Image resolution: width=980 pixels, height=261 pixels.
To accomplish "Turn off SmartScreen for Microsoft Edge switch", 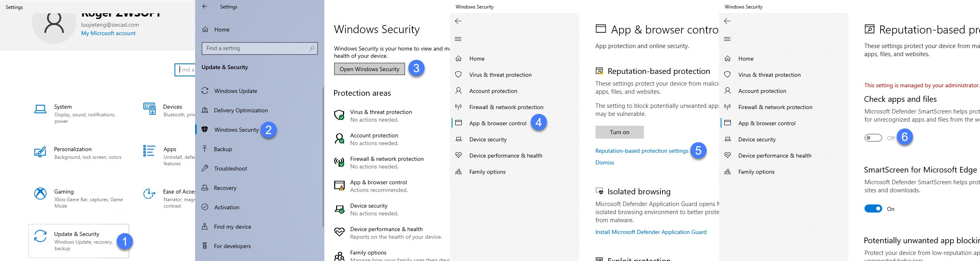I will pos(873,209).
